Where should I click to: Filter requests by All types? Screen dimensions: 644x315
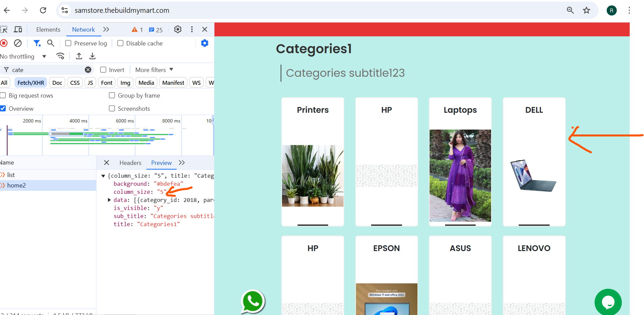4,82
